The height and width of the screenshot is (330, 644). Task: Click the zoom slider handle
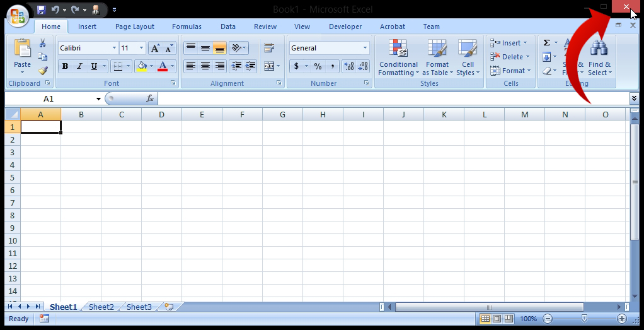tap(584, 318)
